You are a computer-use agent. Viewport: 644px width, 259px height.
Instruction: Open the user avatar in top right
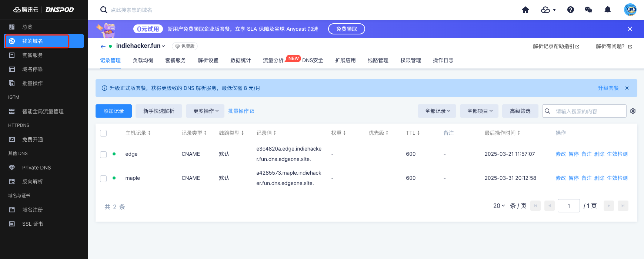(x=630, y=10)
